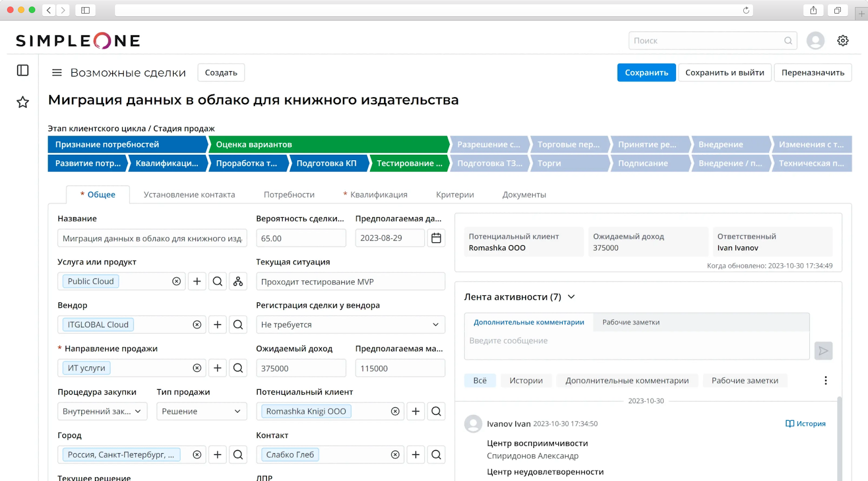Collapse the Лента активности section
The width and height of the screenshot is (868, 481).
(571, 297)
